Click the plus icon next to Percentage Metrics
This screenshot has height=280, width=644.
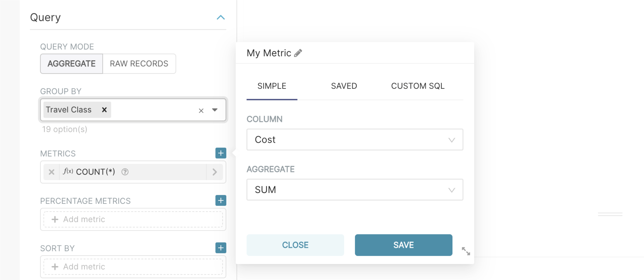[x=220, y=201]
